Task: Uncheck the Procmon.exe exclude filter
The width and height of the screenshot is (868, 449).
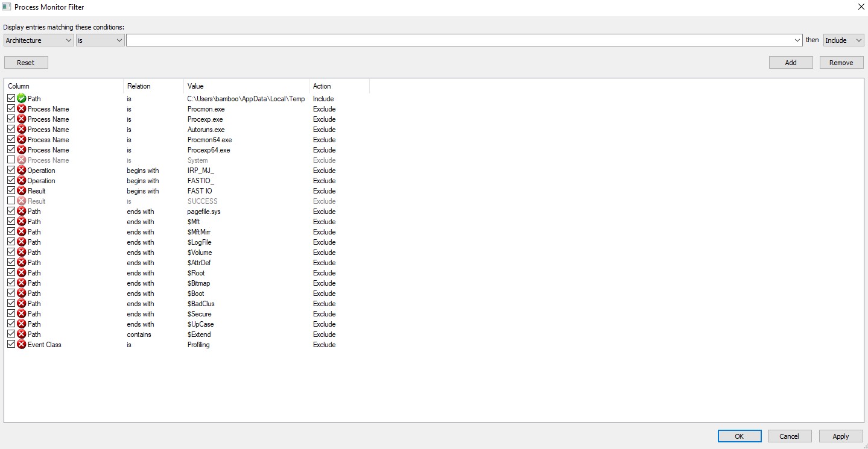Action: [x=11, y=108]
